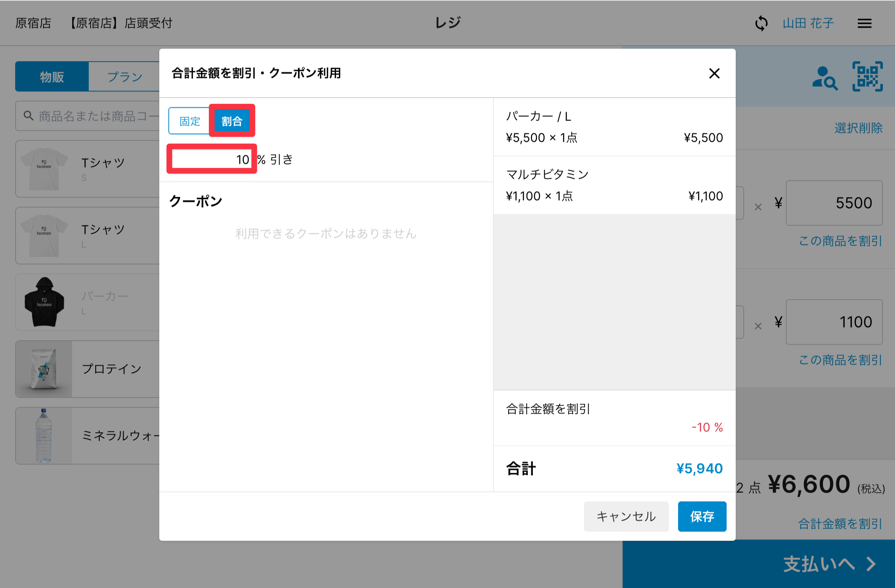Screen dimensions: 895x588
Task: Switch to the 物販 tab
Action: pyautogui.click(x=52, y=77)
